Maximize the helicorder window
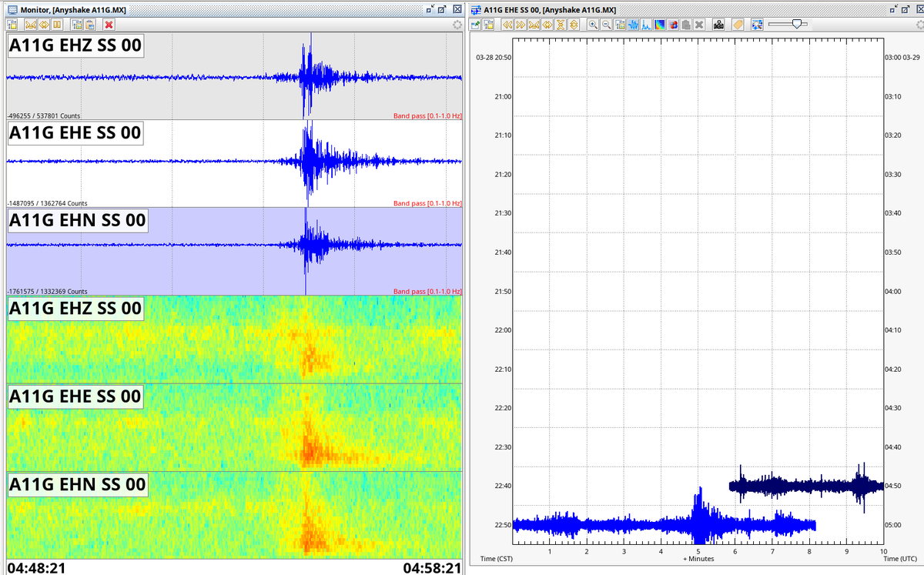The height and width of the screenshot is (575, 924). (906, 9)
